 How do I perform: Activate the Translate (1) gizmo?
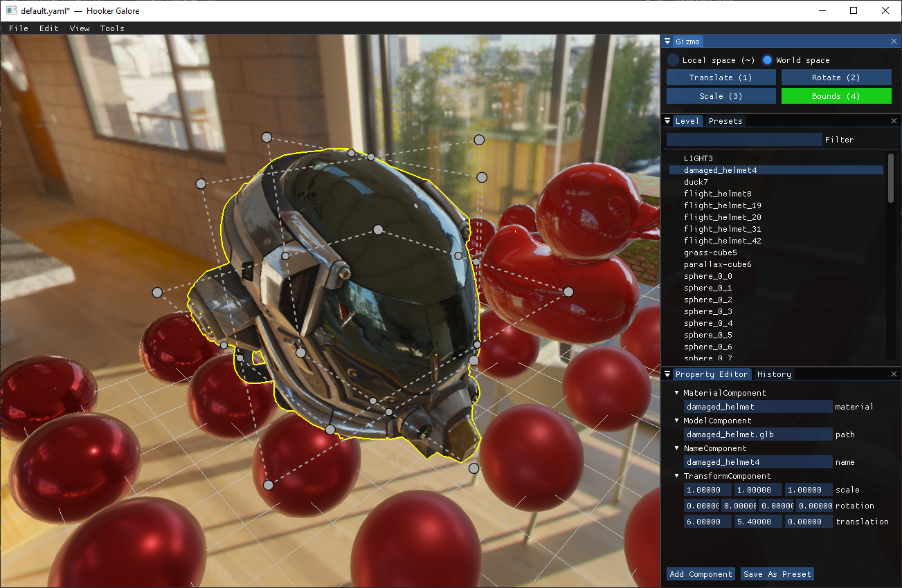pos(721,77)
